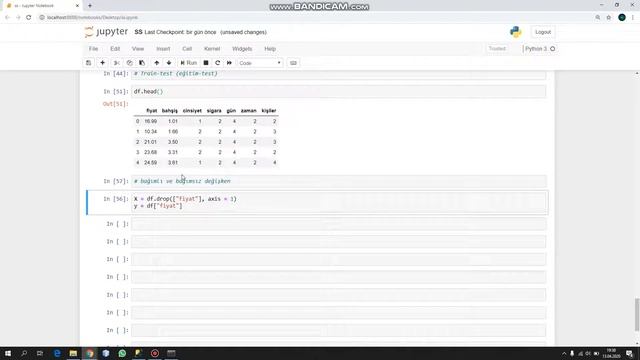
Task: Click the first empty code cell
Action: point(339,224)
